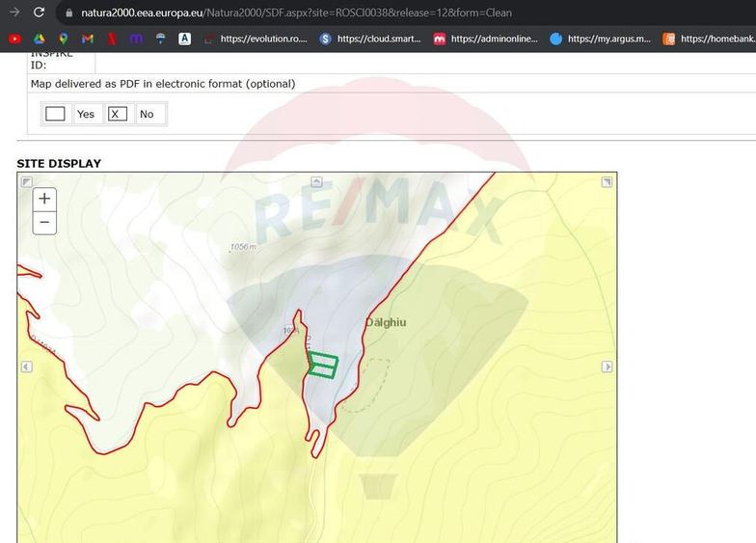Check the Yes box for PDF map

coord(56,114)
